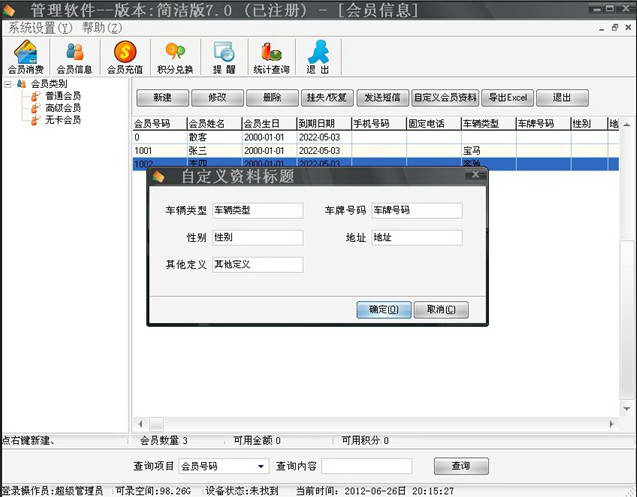Select 高级会员 in member category tree
Viewport: 637px width, 497px height.
point(63,108)
